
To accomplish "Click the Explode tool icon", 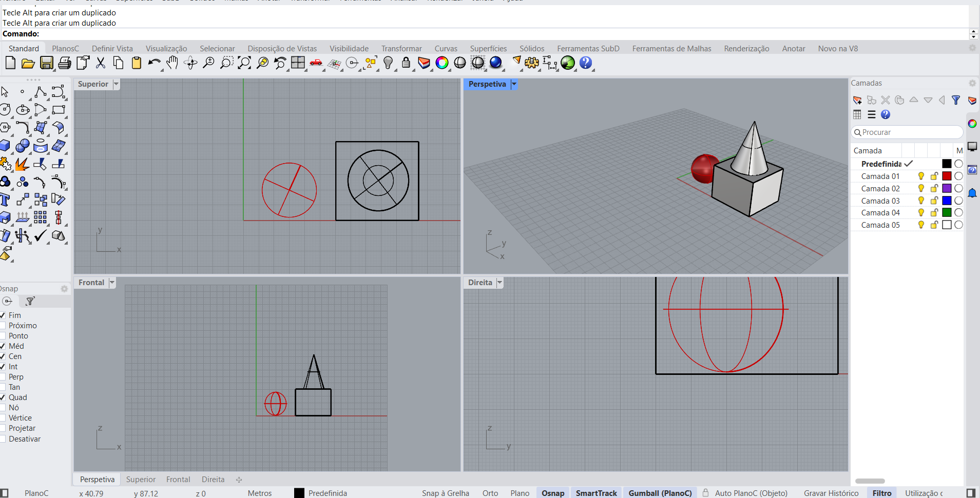I will (x=22, y=164).
